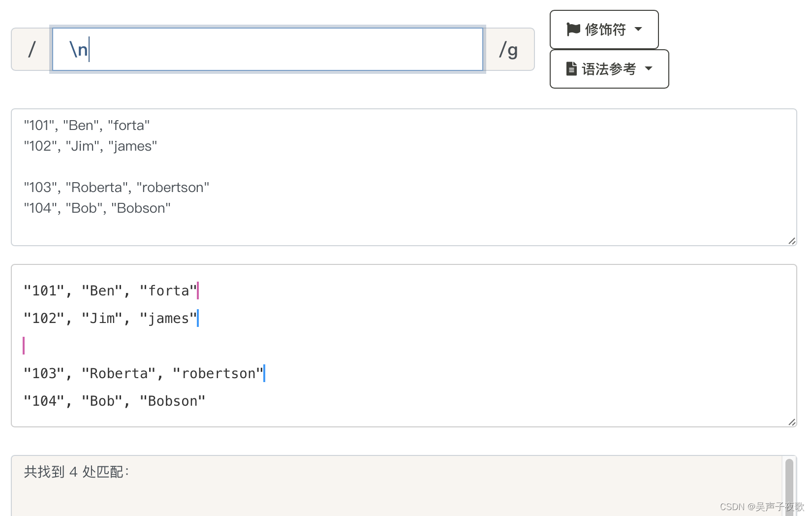Click the regex pattern input field
The width and height of the screenshot is (812, 516).
tap(267, 49)
